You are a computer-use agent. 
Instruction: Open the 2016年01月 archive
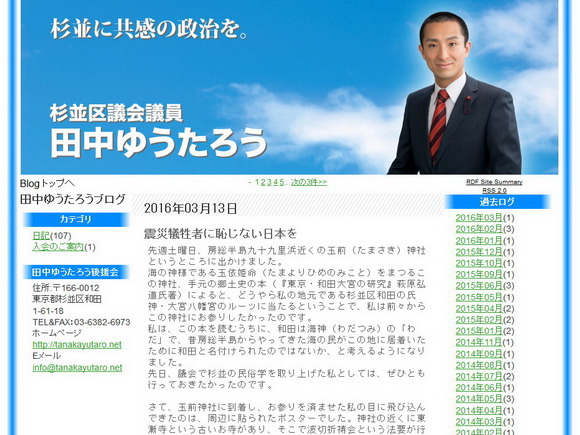click(479, 241)
